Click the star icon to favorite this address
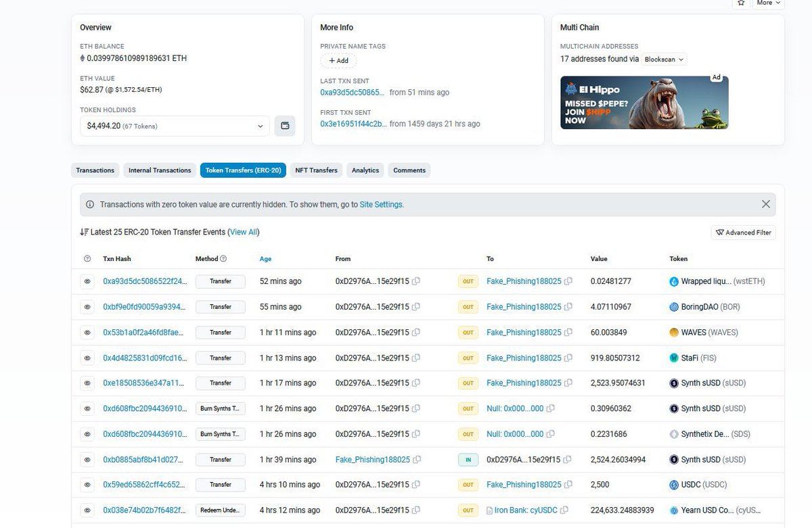Image resolution: width=812 pixels, height=528 pixels. 741,3
